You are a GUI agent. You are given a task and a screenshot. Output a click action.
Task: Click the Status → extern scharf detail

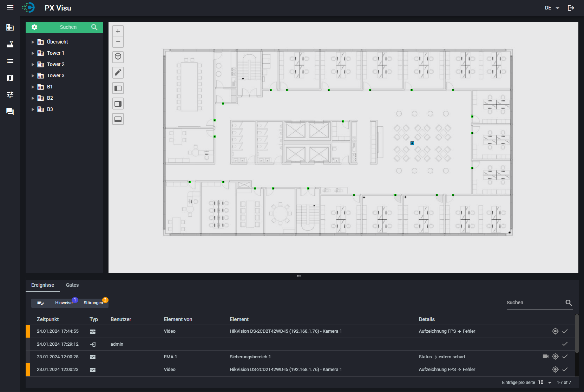(442, 357)
